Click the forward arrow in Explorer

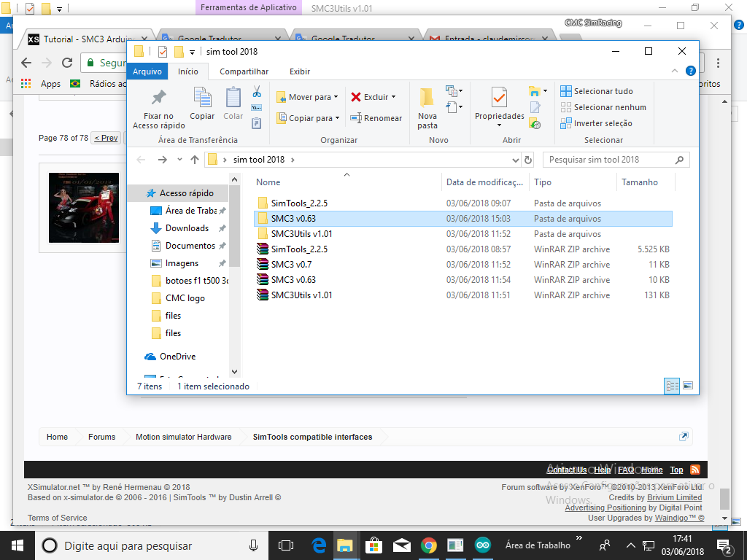click(x=163, y=160)
